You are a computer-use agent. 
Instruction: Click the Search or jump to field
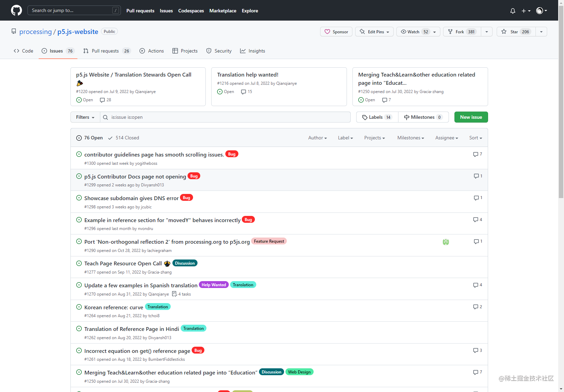[74, 10]
